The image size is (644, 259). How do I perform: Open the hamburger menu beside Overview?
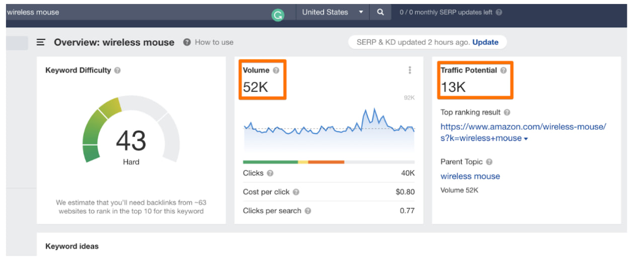[41, 42]
